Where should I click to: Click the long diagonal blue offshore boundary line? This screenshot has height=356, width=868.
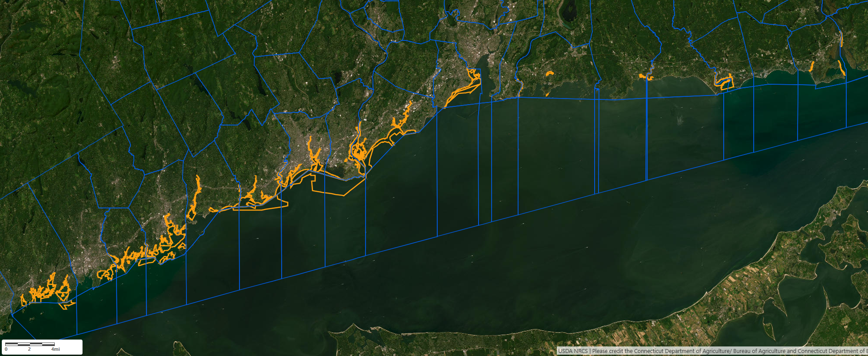[478, 225]
